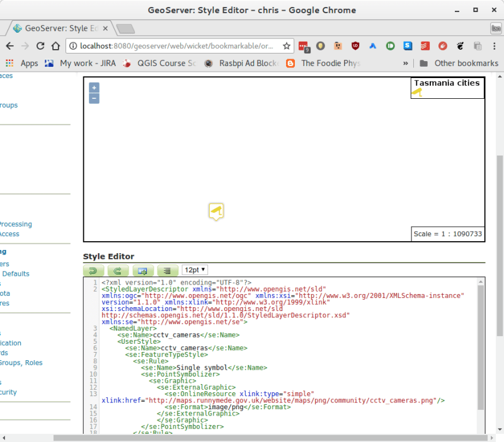Open the green circular extension icon
The height and width of the screenshot is (442, 504).
click(390, 46)
